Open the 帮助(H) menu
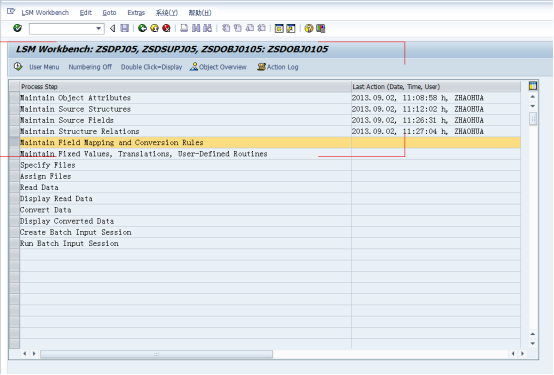Viewport: 554px width, 375px height. 200,13
